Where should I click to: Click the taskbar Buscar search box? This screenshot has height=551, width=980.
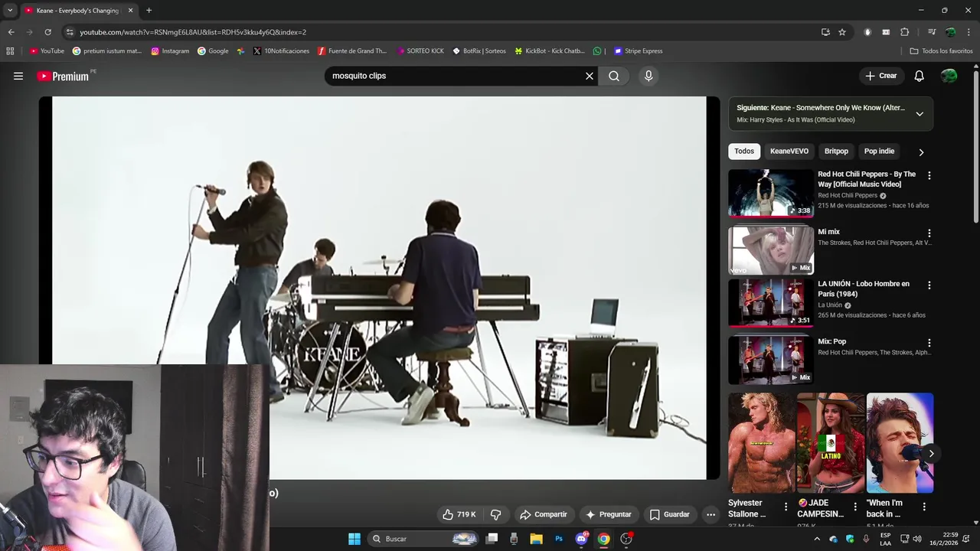tap(423, 539)
